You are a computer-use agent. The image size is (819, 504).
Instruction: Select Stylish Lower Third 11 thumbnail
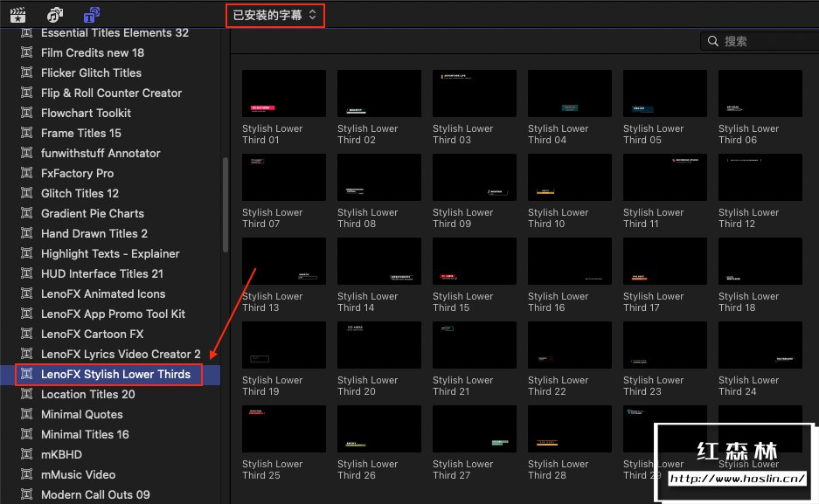665,177
